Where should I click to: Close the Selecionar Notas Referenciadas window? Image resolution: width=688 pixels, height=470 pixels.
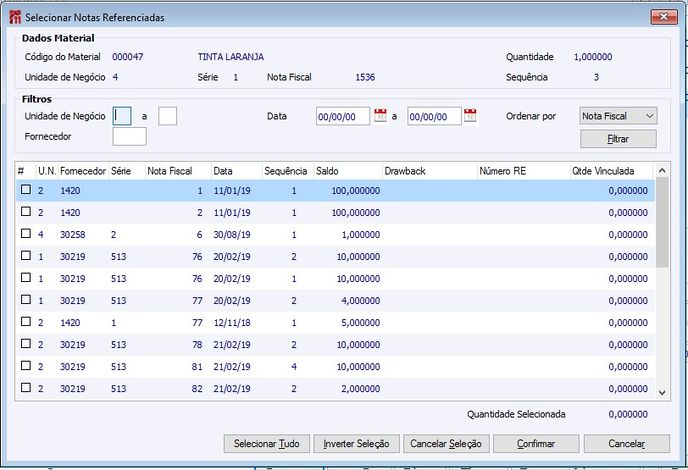click(x=663, y=17)
